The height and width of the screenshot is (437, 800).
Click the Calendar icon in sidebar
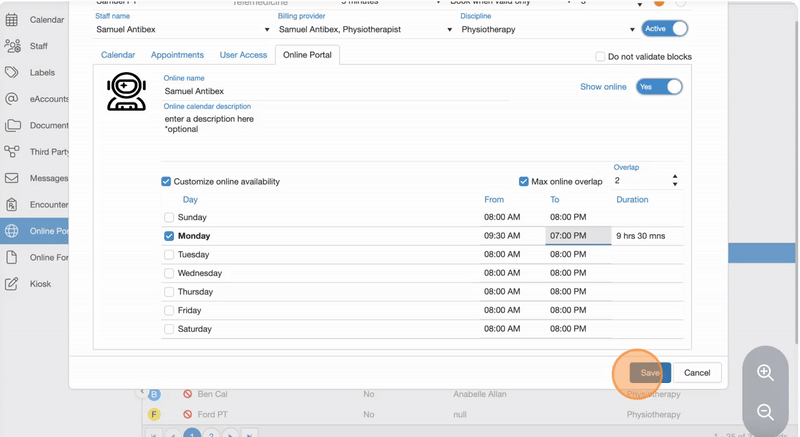(x=12, y=20)
